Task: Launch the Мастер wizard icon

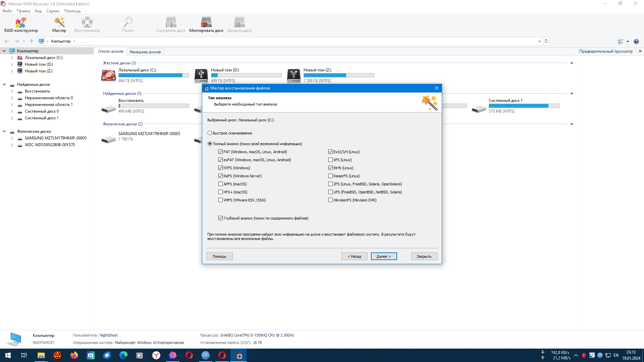Action: (59, 24)
